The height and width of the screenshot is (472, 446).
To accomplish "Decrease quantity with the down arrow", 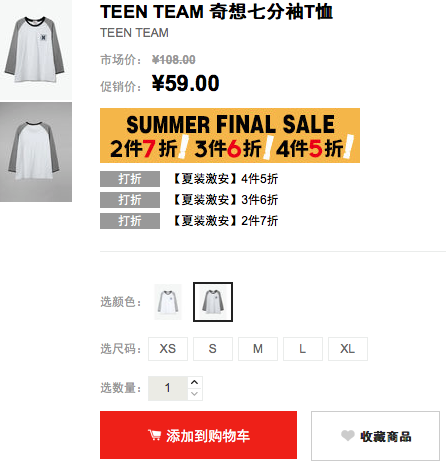I will pos(195,394).
